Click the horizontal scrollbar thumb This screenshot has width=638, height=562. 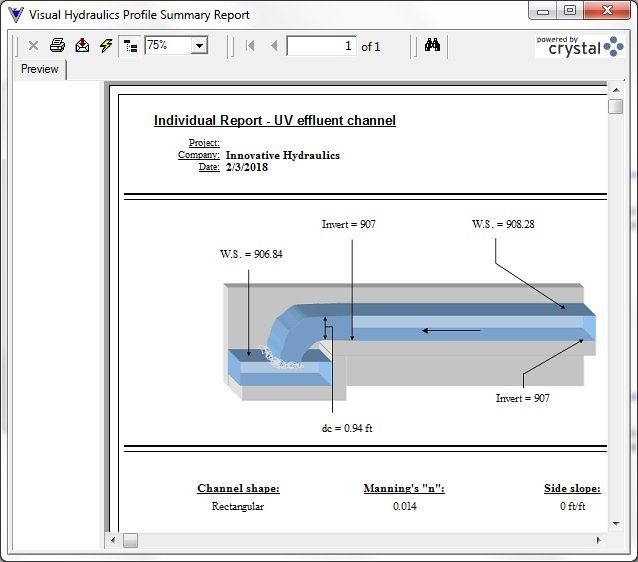(131, 541)
